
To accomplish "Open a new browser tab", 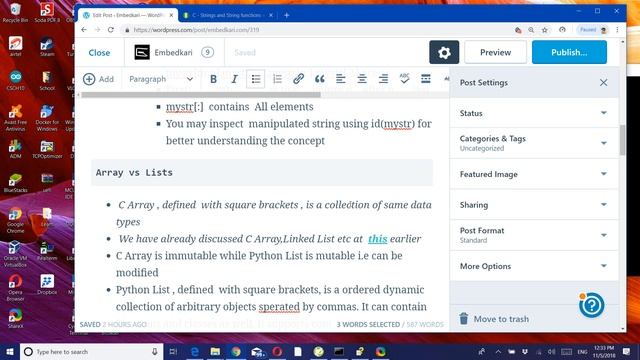I will (287, 15).
